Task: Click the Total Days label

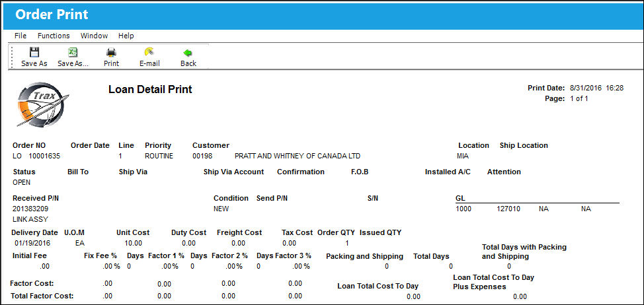Action: (431, 256)
